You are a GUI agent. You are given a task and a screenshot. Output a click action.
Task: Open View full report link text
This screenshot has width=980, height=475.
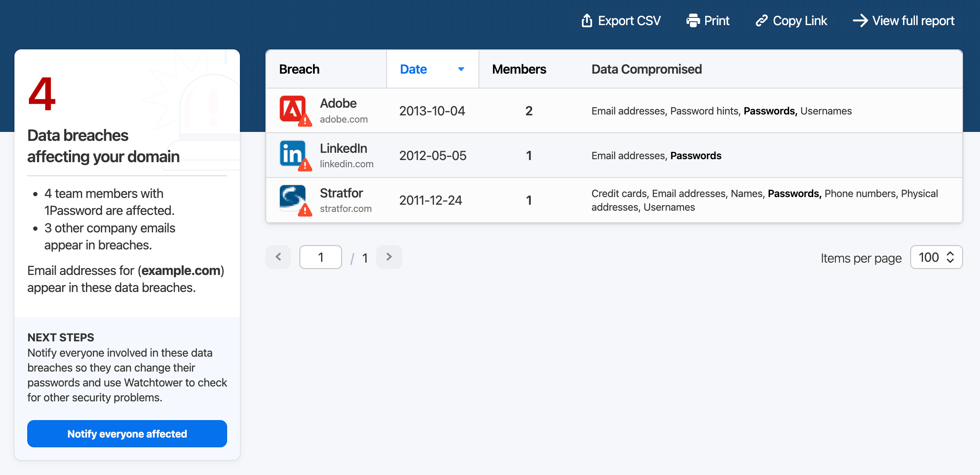coord(913,20)
